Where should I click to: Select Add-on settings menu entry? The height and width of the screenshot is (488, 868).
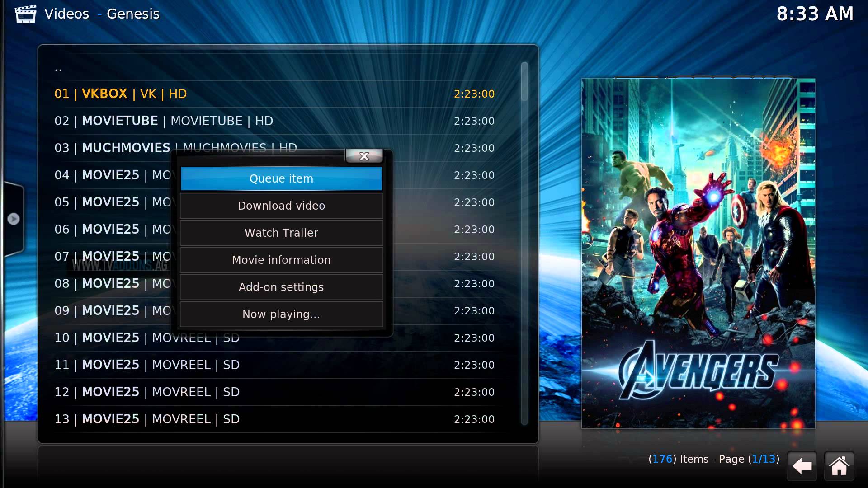pyautogui.click(x=281, y=286)
